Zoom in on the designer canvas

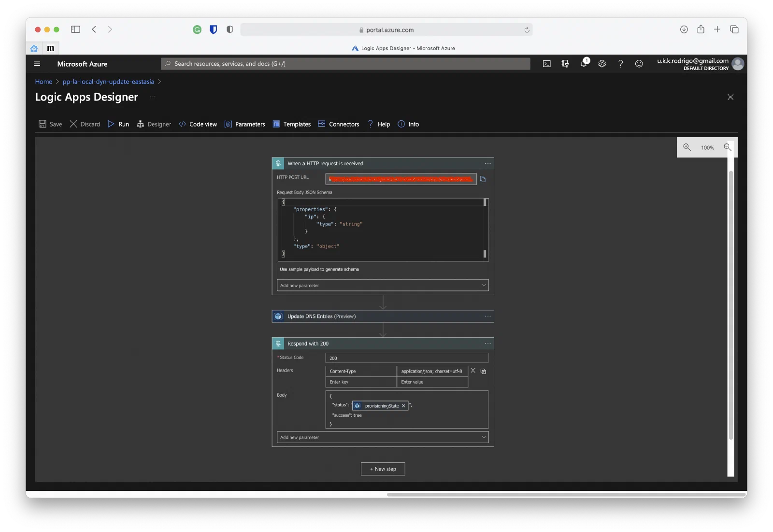pos(687,147)
